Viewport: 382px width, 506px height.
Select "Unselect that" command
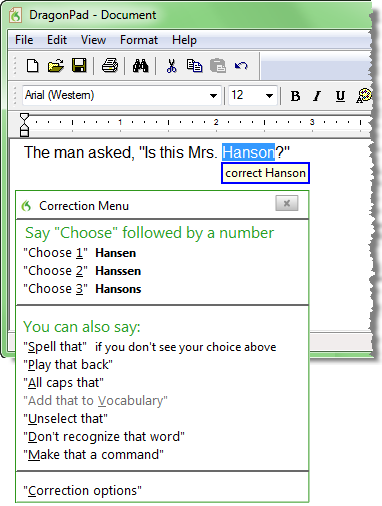(x=65, y=419)
